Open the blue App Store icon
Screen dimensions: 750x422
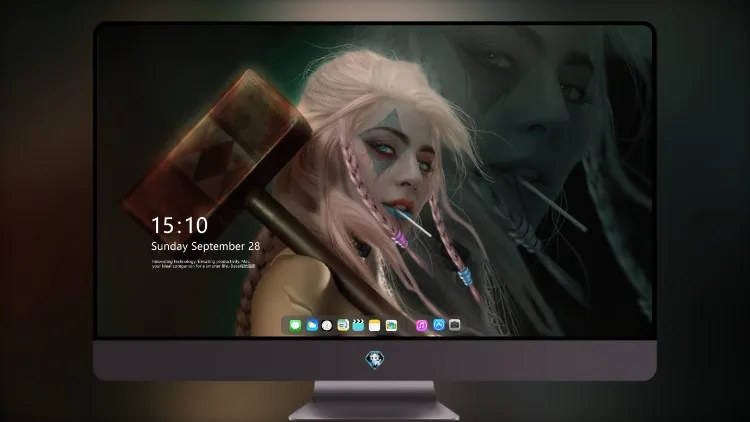click(439, 325)
